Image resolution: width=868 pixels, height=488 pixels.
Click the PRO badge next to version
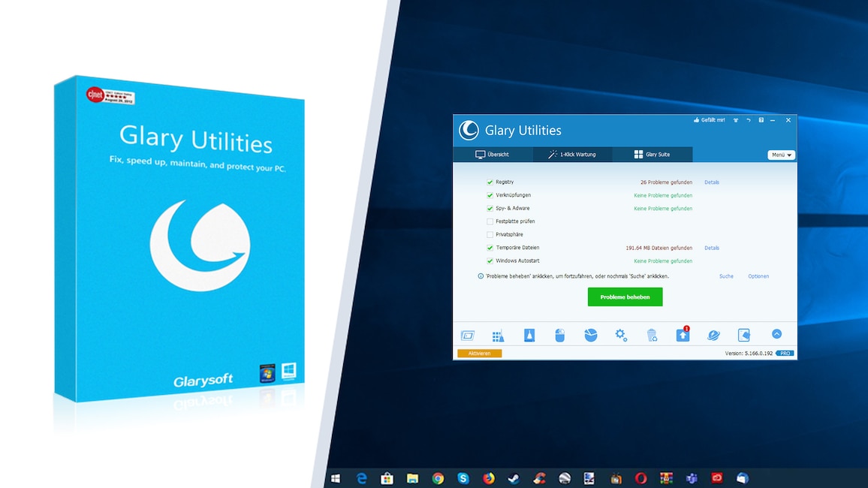tap(785, 353)
